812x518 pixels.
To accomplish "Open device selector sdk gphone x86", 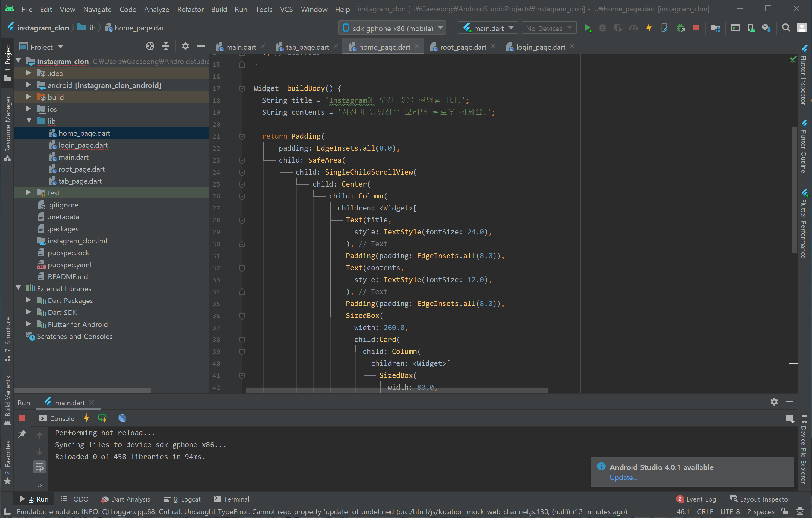I will pyautogui.click(x=392, y=28).
